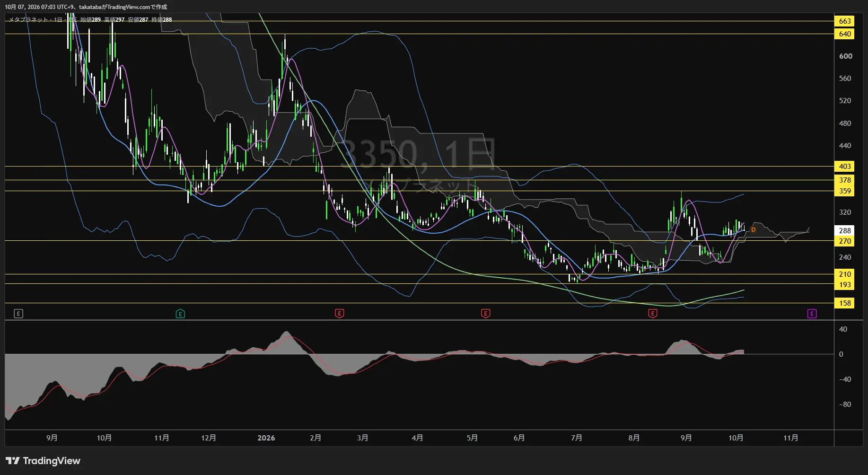The image size is (868, 475).
Task: Click the takataba TradingView.com attribution text
Action: coord(123,7)
